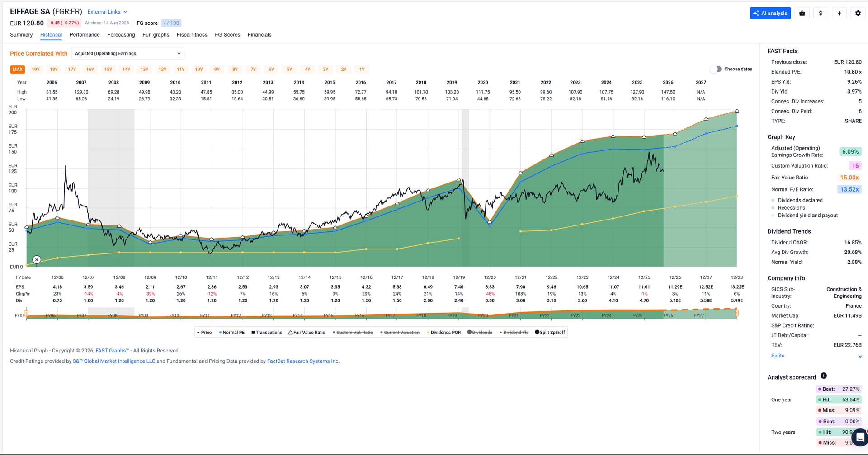Enable Dividend Yld in legend

point(514,333)
